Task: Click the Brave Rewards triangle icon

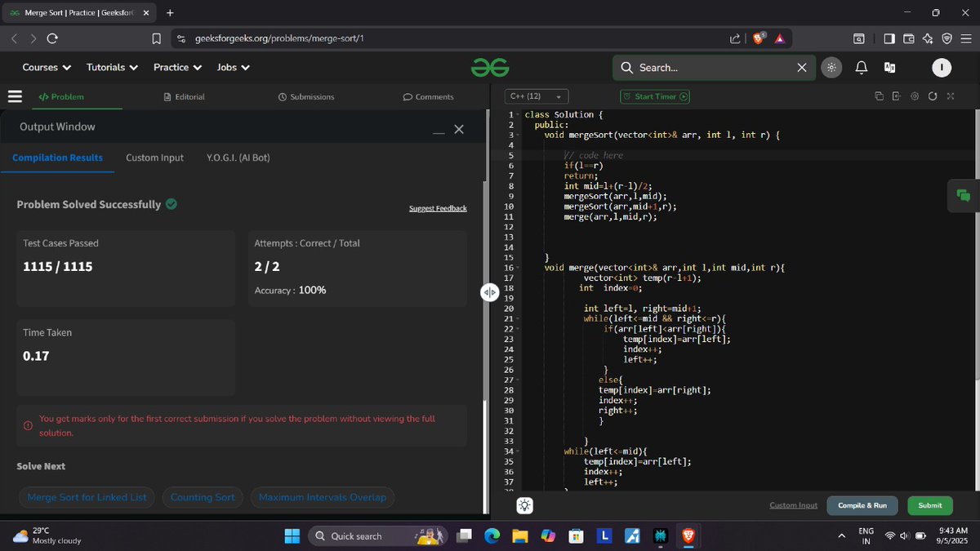Action: coord(780,38)
